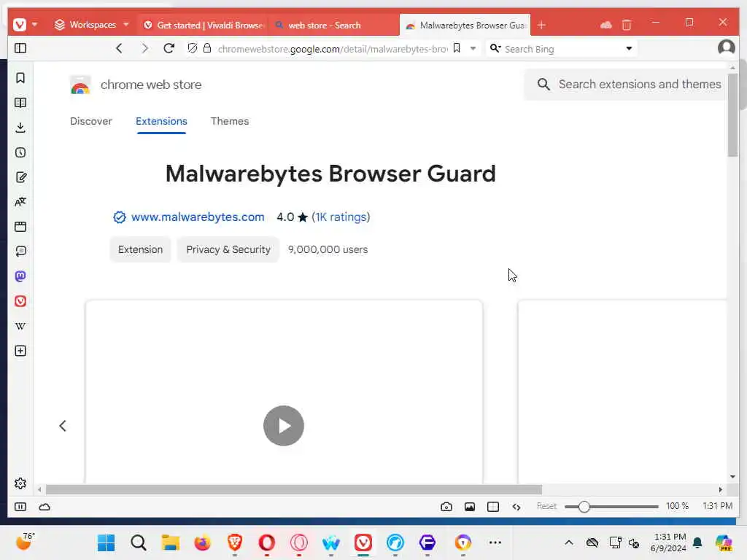This screenshot has width=747, height=560.
Task: Switch to Get started Vivaldi Browser tab
Action: [x=204, y=26]
